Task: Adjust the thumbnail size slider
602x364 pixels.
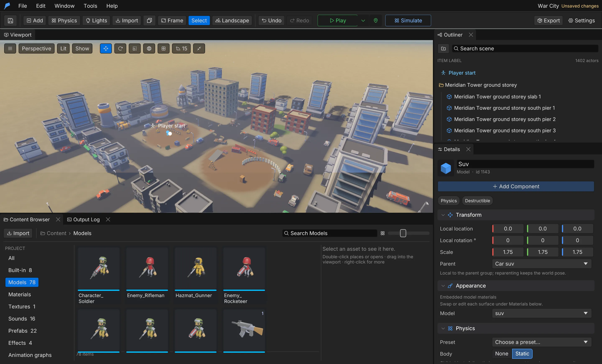Action: (x=403, y=233)
